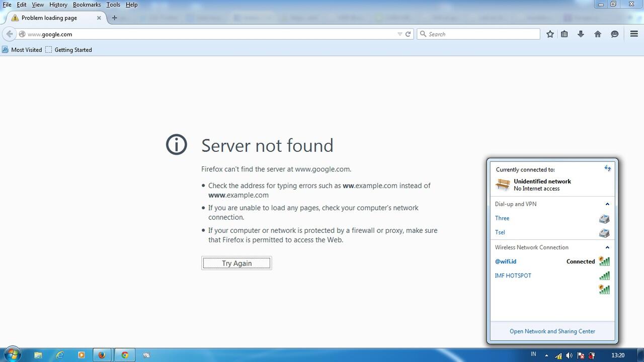
Task: Click the Tsel dial-up modem icon
Action: click(604, 233)
